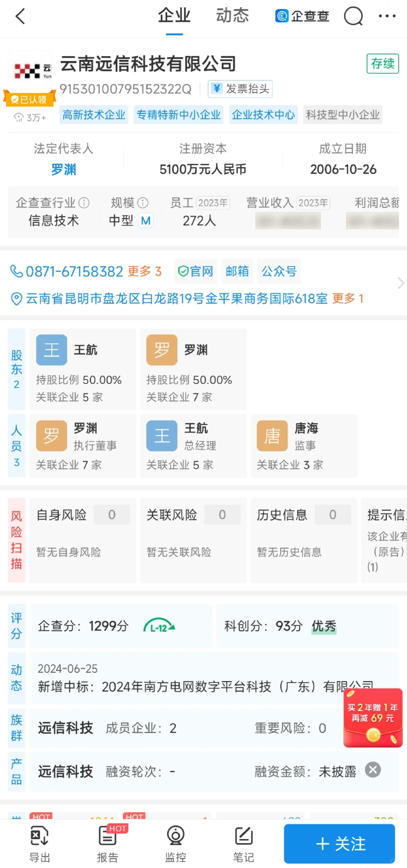Open the search magnifier icon
Screen dimensions: 407x868
pyautogui.click(x=353, y=16)
